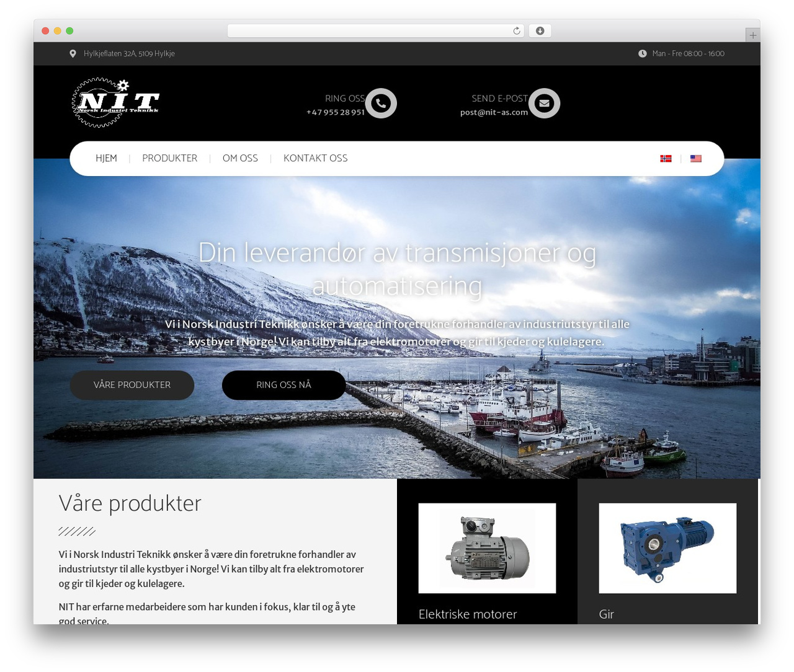Click the opening hours Man - Fre 08:00 - 16:00
Viewport: 794px width, 672px height.
click(689, 54)
